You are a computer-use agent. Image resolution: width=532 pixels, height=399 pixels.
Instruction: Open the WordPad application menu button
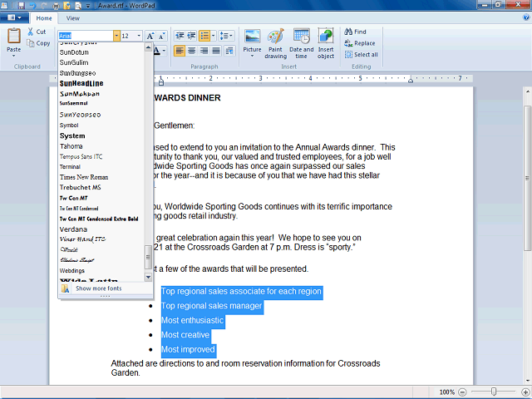point(14,17)
